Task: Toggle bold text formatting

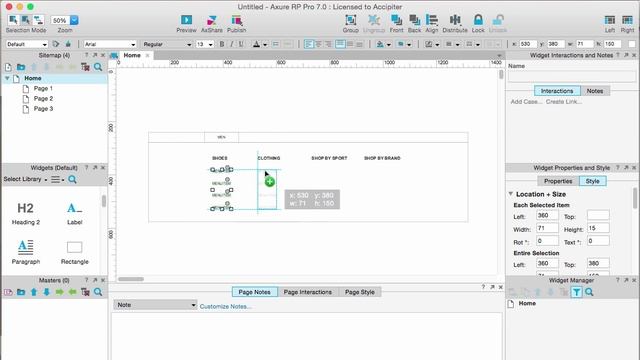Action: click(x=222, y=44)
